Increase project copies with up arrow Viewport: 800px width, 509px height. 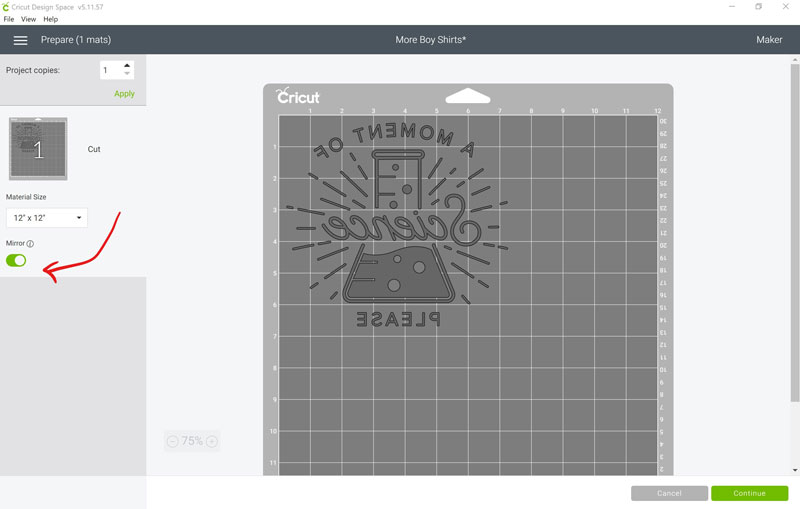click(x=127, y=65)
